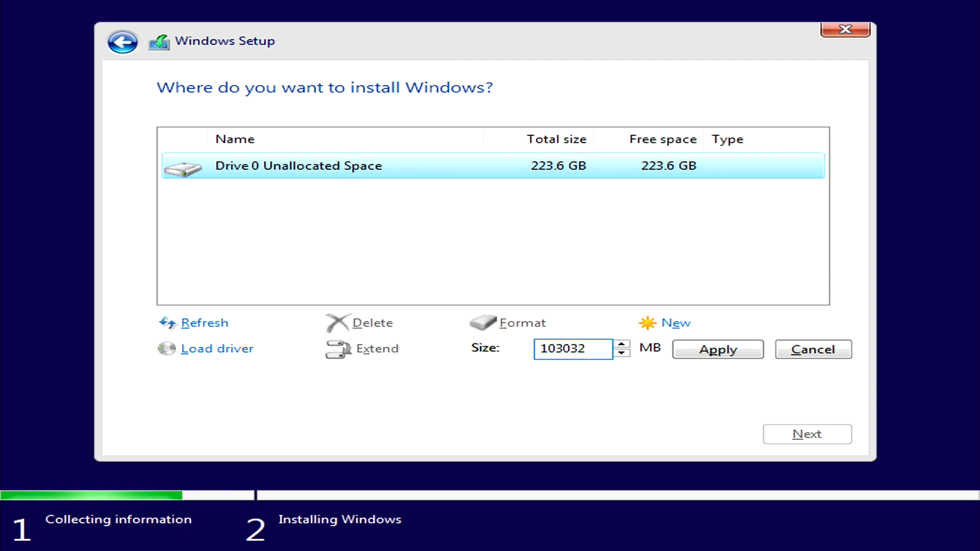Viewport: 980px width, 551px height.
Task: Open the Load driver link
Action: coord(217,348)
